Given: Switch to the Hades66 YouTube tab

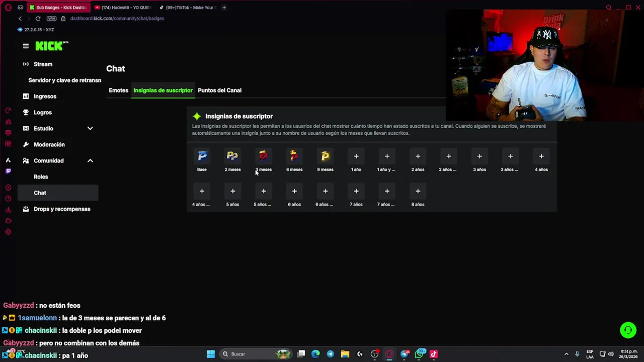Looking at the screenshot, I should [122, 8].
